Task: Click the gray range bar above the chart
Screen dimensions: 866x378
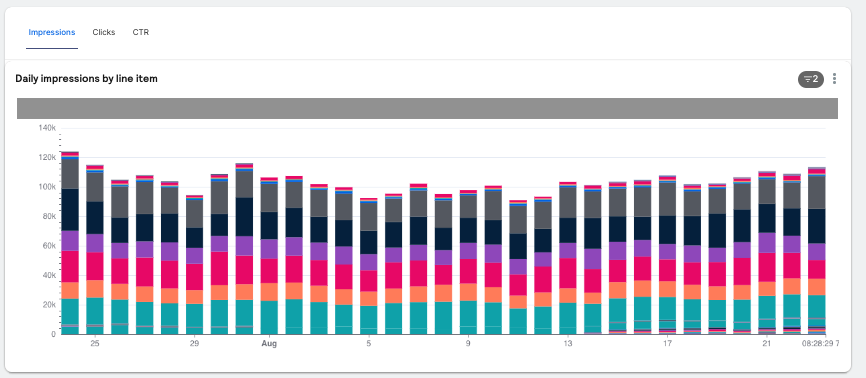Action: point(427,108)
